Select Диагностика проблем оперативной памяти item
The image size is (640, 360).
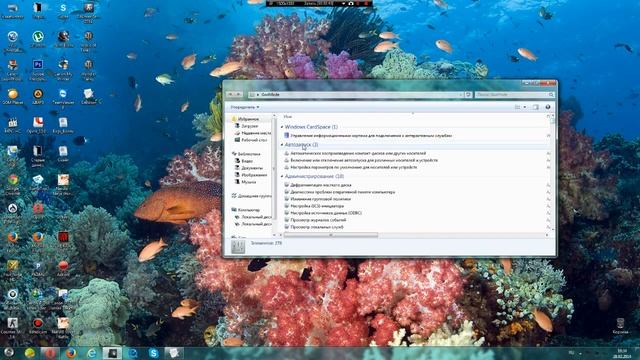(x=340, y=192)
